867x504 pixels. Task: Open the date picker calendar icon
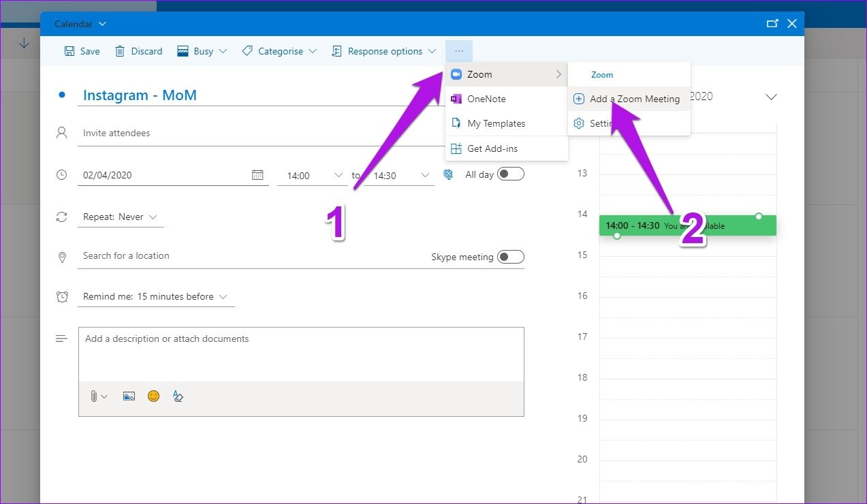click(x=257, y=175)
